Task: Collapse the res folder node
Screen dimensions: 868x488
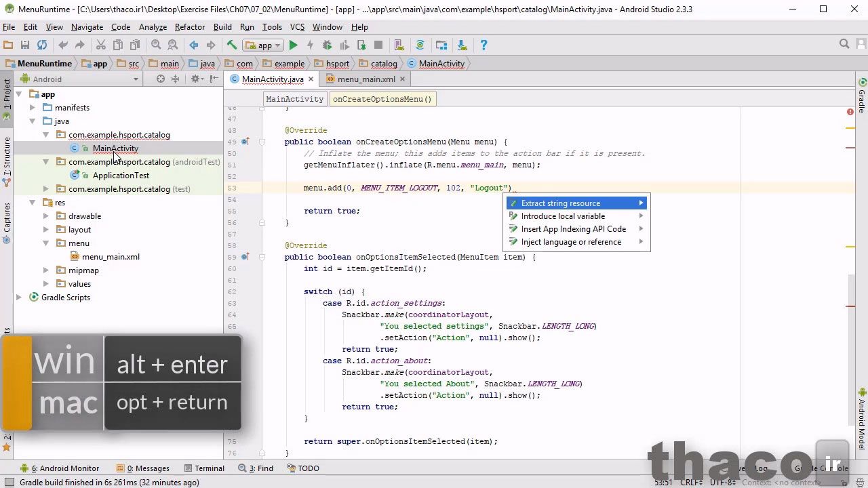Action: coord(33,203)
